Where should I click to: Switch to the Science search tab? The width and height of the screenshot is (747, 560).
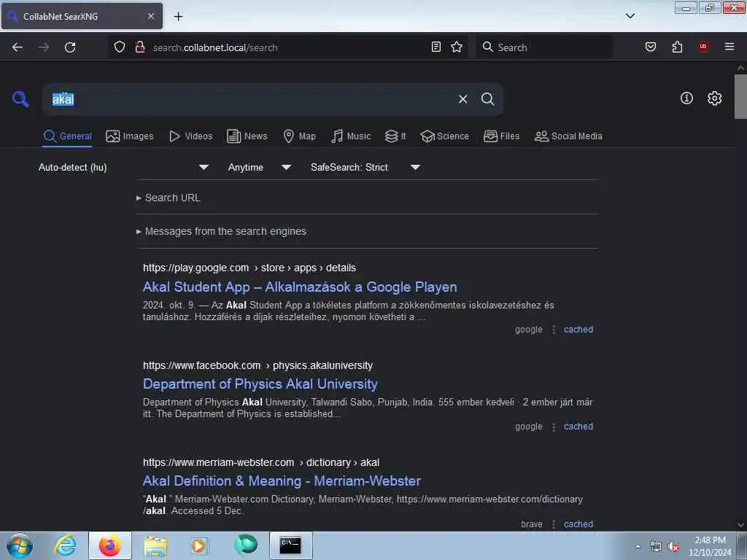[x=444, y=136]
